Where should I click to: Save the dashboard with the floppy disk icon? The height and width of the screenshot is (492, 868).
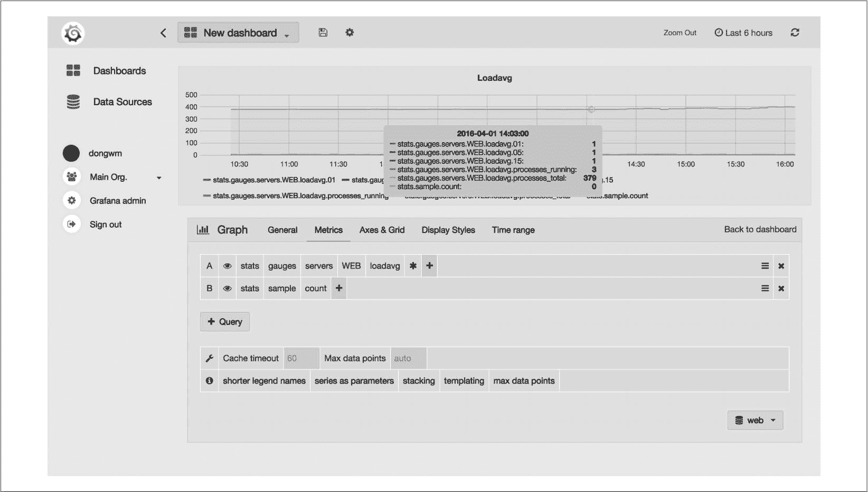point(323,33)
